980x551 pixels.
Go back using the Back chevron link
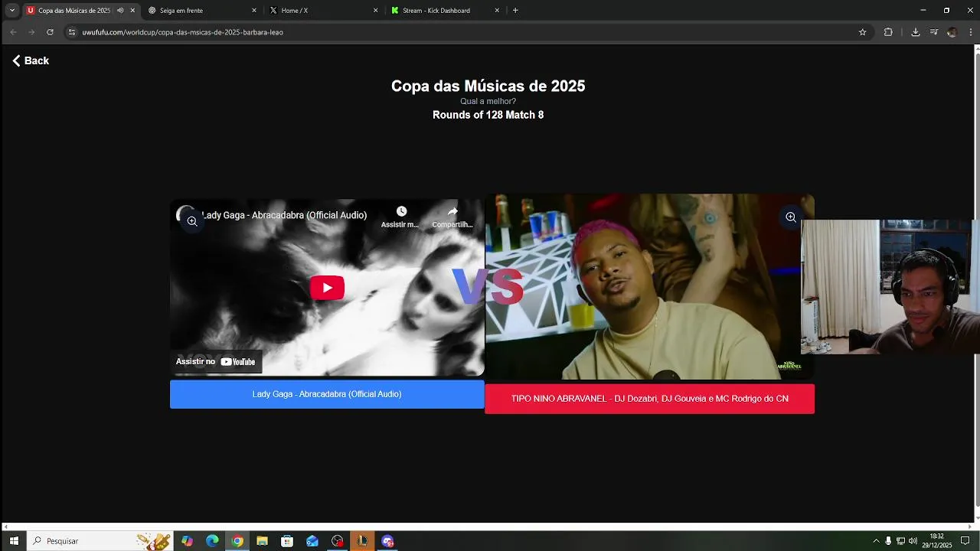point(31,60)
